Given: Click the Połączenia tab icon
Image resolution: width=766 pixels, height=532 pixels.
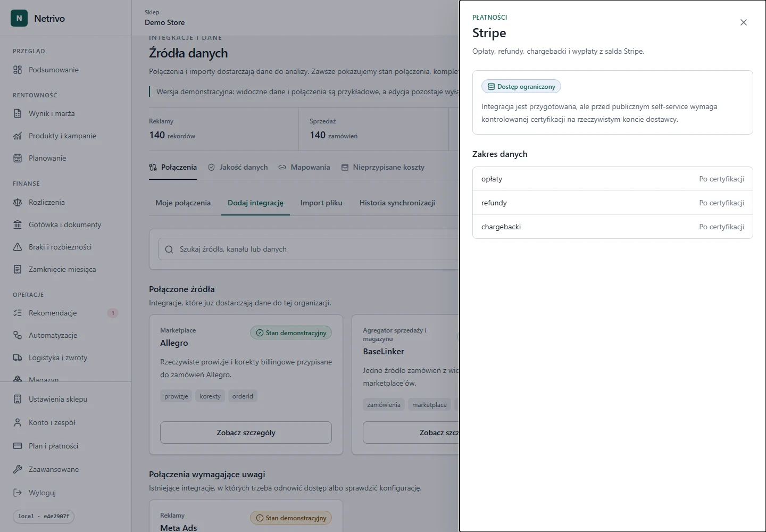Looking at the screenshot, I should pyautogui.click(x=153, y=168).
